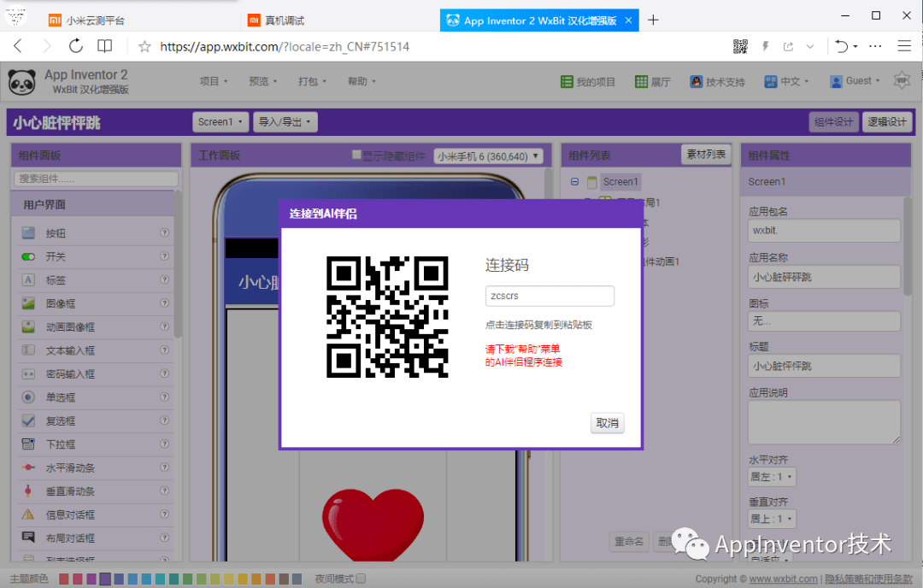923x588 pixels.
Task: Click the 按钮 component icon in palette
Action: (x=28, y=233)
